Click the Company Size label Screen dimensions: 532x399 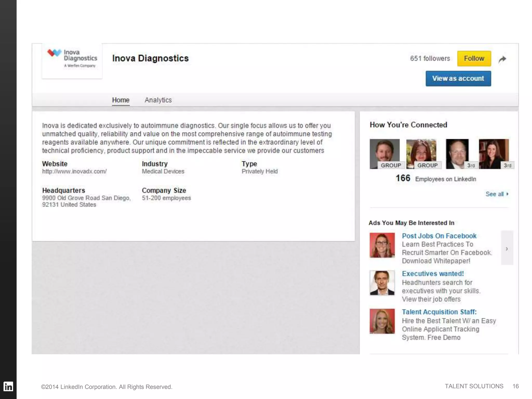pyautogui.click(x=164, y=190)
